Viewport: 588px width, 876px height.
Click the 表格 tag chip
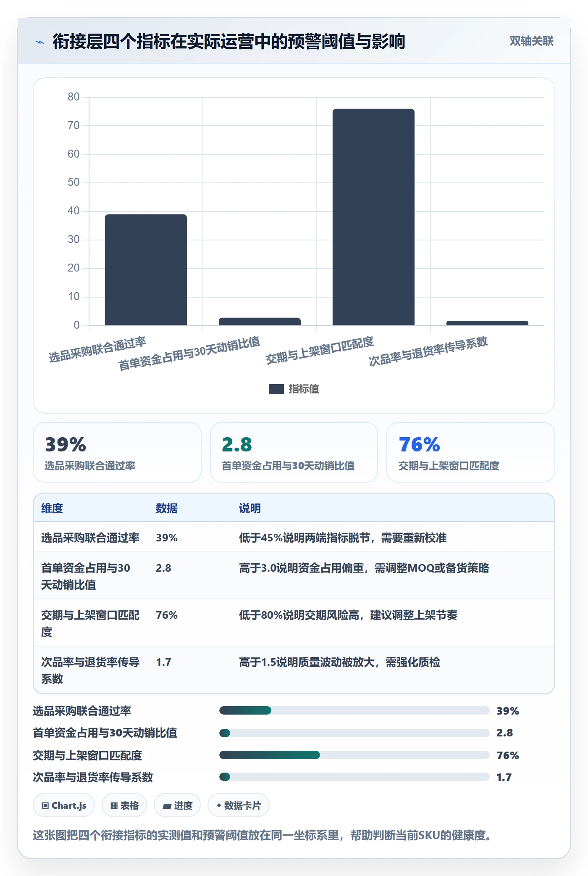click(x=124, y=805)
